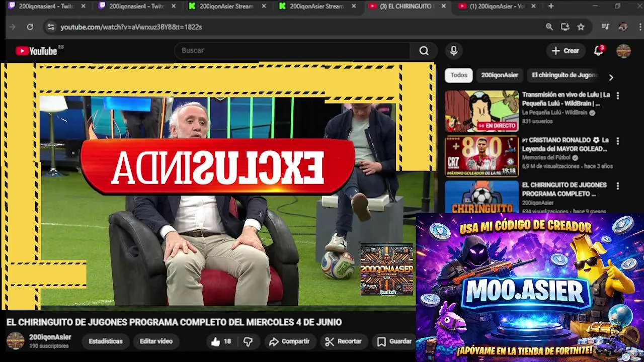This screenshot has width=644, height=362.
Task: Click 'EL CHIRINGUITO DE JUGONES PROGRAMA COMPLETO' sidebar title
Action: pos(565,190)
